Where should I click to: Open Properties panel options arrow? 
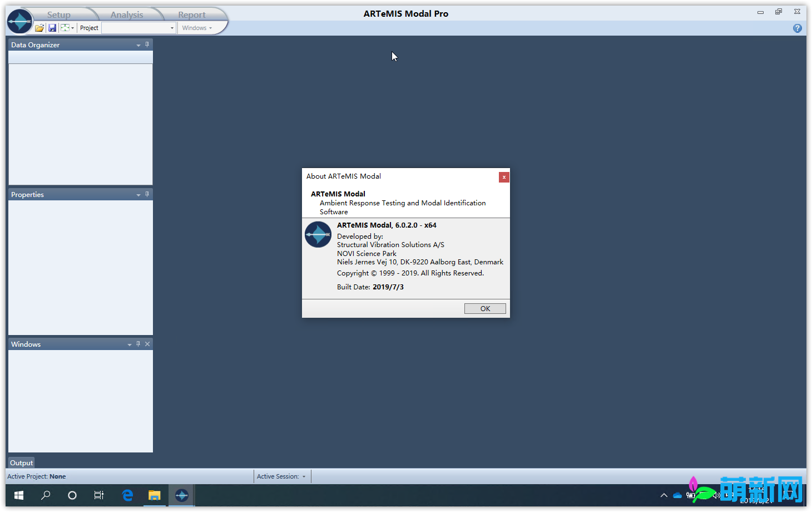click(138, 195)
